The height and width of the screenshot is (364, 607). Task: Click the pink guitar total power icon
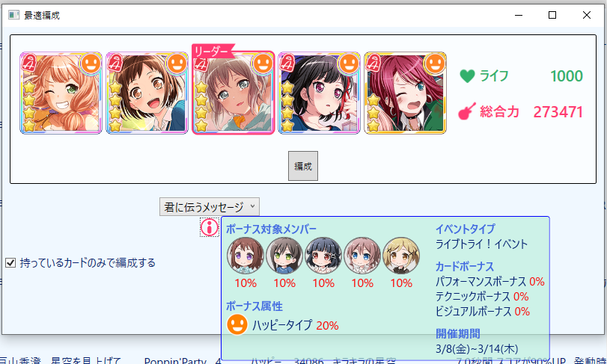click(467, 111)
